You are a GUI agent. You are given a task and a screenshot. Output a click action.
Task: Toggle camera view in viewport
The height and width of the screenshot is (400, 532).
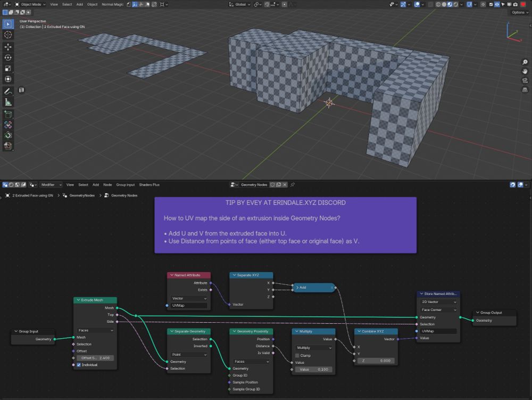click(x=525, y=80)
